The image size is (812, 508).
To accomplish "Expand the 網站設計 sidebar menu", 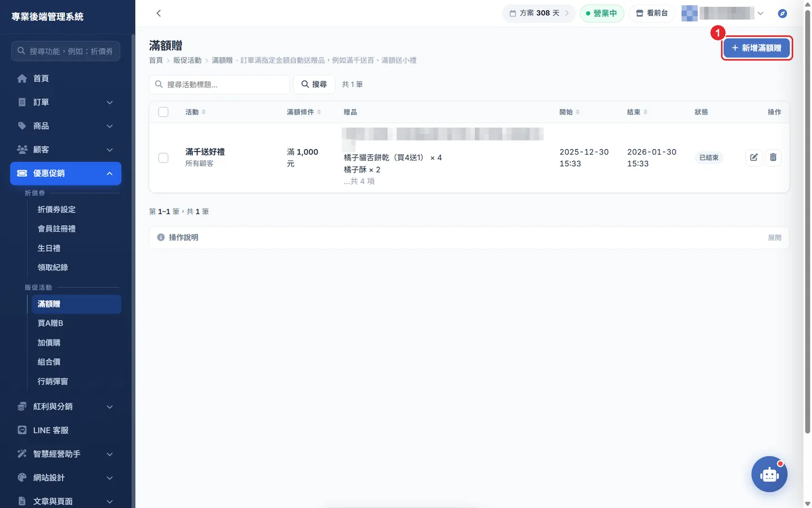I will [110, 478].
